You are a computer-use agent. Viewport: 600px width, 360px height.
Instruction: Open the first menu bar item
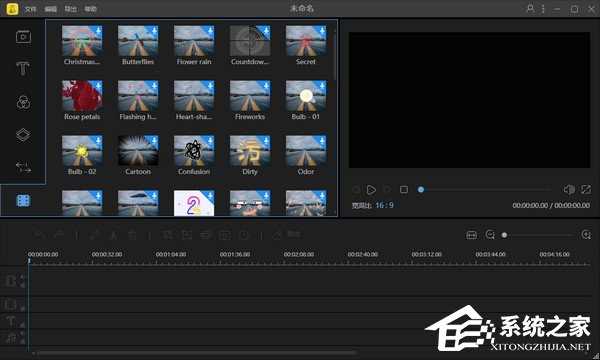pos(30,9)
